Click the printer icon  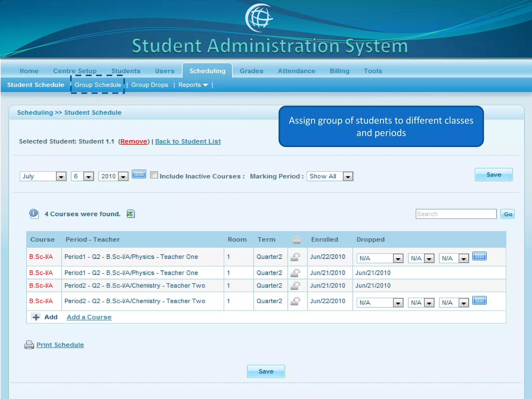[x=29, y=345]
